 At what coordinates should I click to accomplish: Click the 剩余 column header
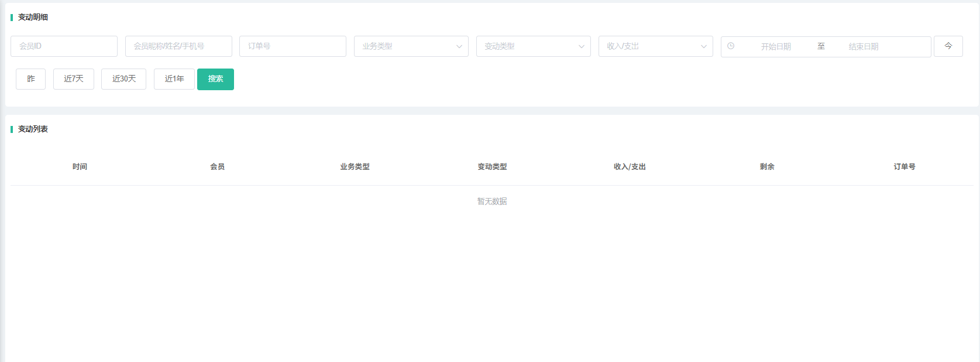(766, 167)
